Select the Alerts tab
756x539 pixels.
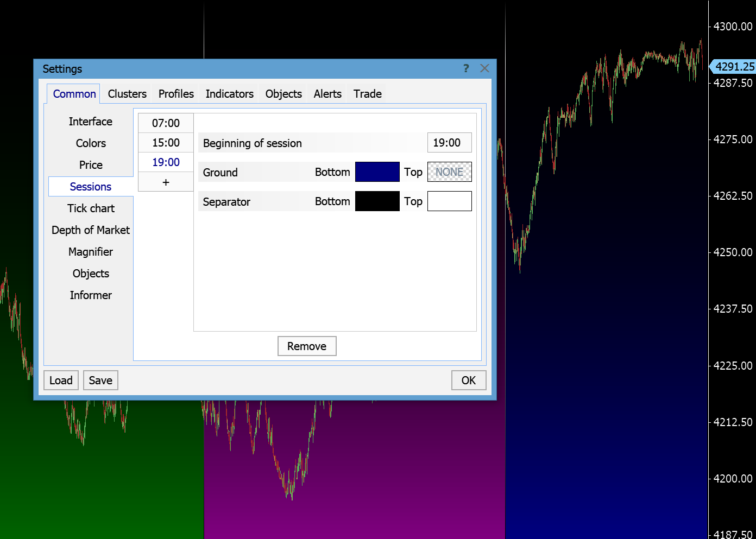(x=327, y=94)
